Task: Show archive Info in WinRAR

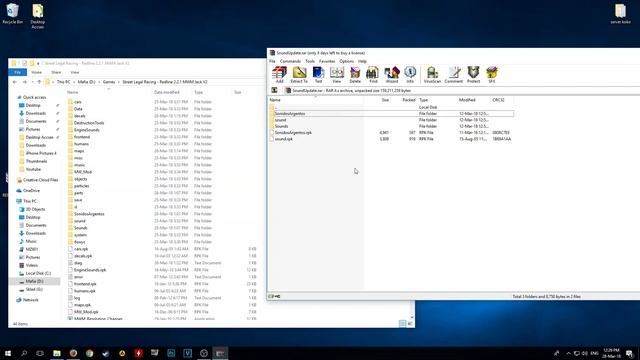Action: 410,75
